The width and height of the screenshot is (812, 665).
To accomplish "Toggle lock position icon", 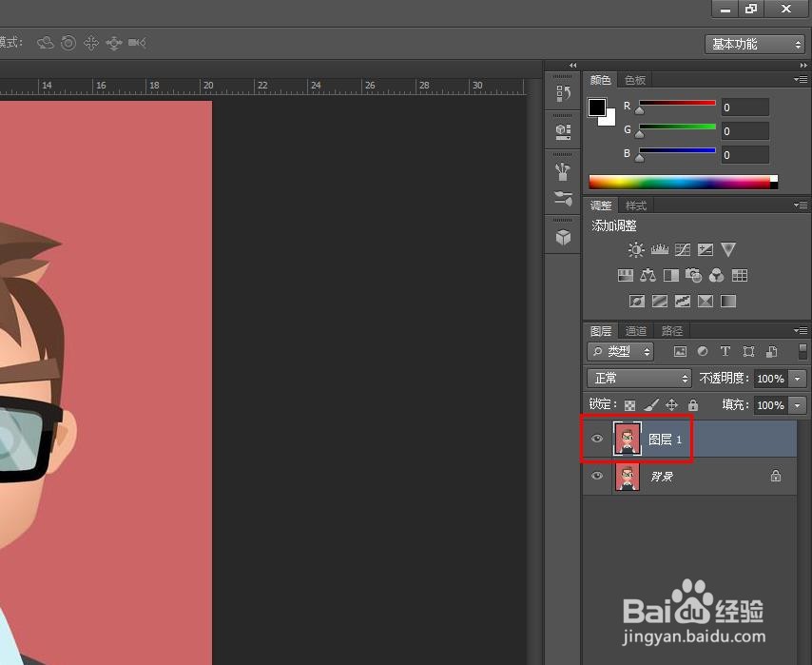I will pyautogui.click(x=671, y=405).
